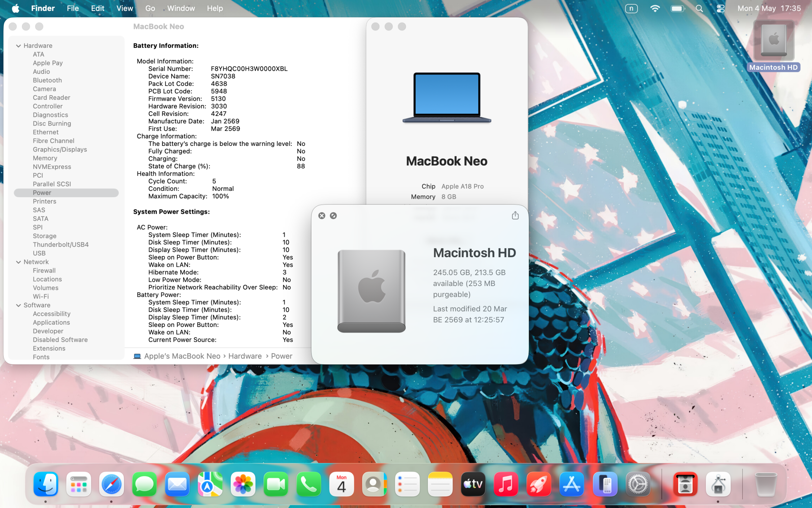The image size is (812, 508).
Task: Open the Finder application menu
Action: (x=43, y=8)
